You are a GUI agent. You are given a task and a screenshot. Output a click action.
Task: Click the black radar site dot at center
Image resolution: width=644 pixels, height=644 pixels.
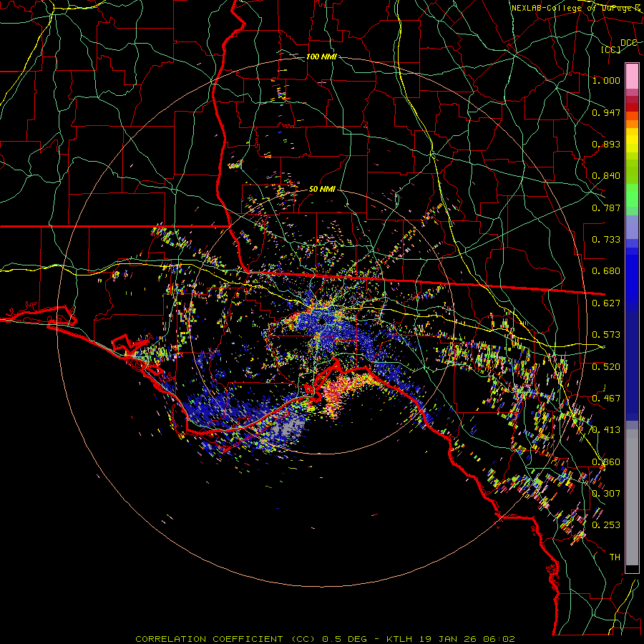pos(323,321)
